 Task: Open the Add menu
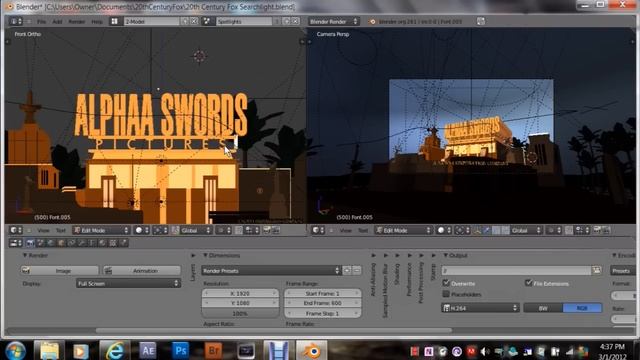57,21
